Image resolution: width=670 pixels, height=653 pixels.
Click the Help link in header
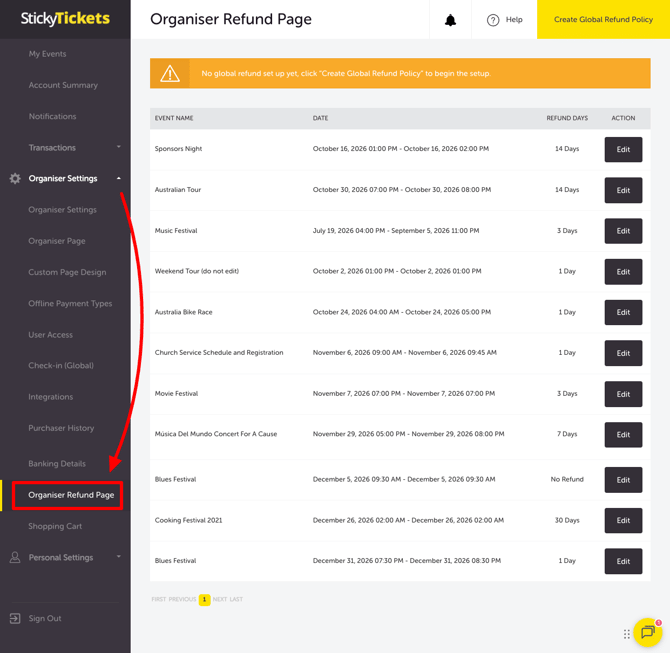pos(514,20)
